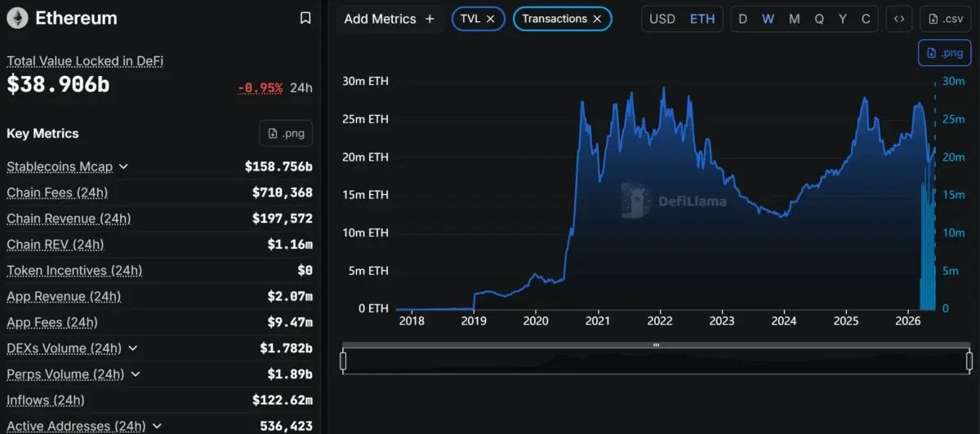Screen dimensions: 980x434
Task: Open the embed code icon button
Action: (x=899, y=19)
